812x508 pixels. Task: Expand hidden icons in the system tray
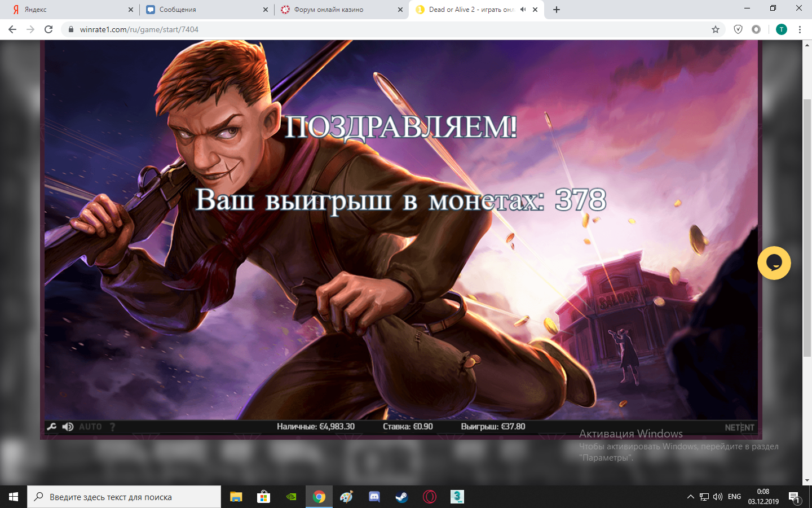click(x=690, y=497)
